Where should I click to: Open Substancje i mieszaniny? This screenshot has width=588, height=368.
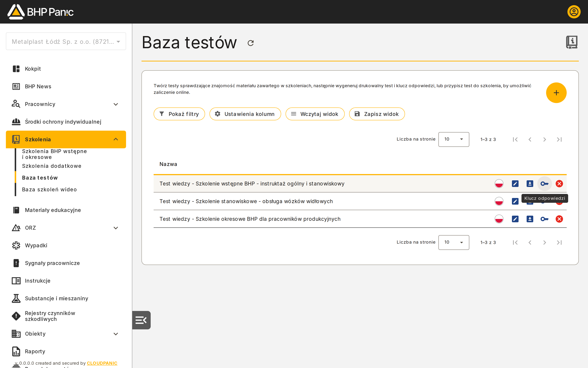66,298
